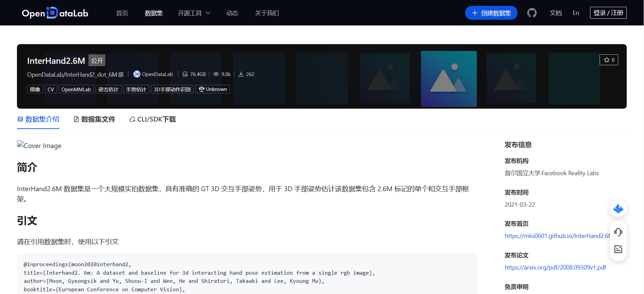Open the 文档 link

tap(556, 13)
